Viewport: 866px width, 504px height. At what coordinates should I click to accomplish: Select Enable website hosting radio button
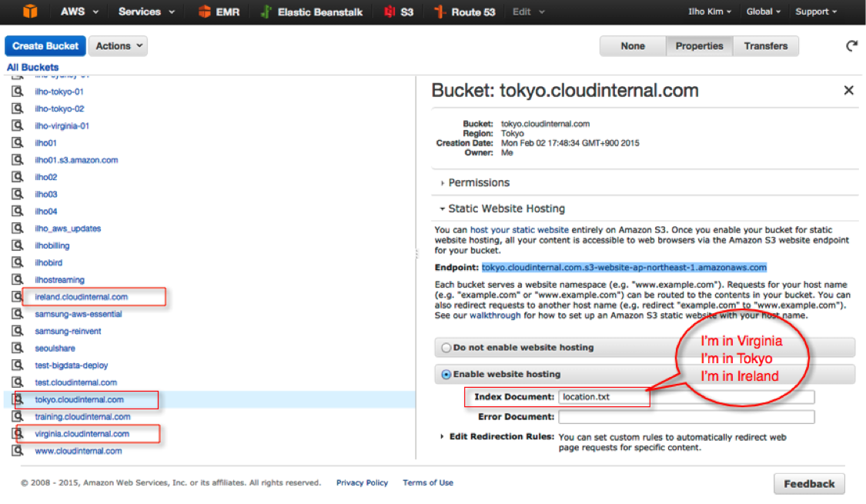pyautogui.click(x=446, y=374)
